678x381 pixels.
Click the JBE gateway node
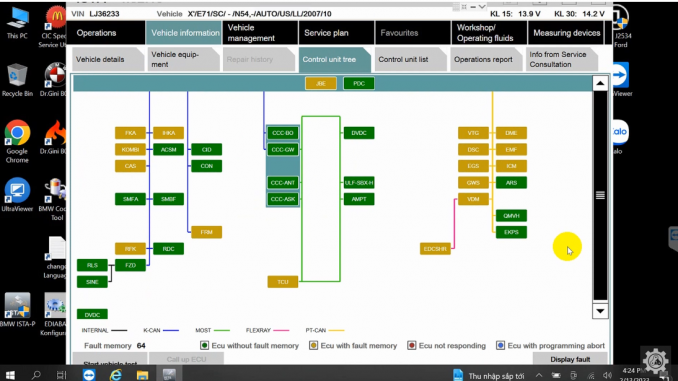pos(321,83)
